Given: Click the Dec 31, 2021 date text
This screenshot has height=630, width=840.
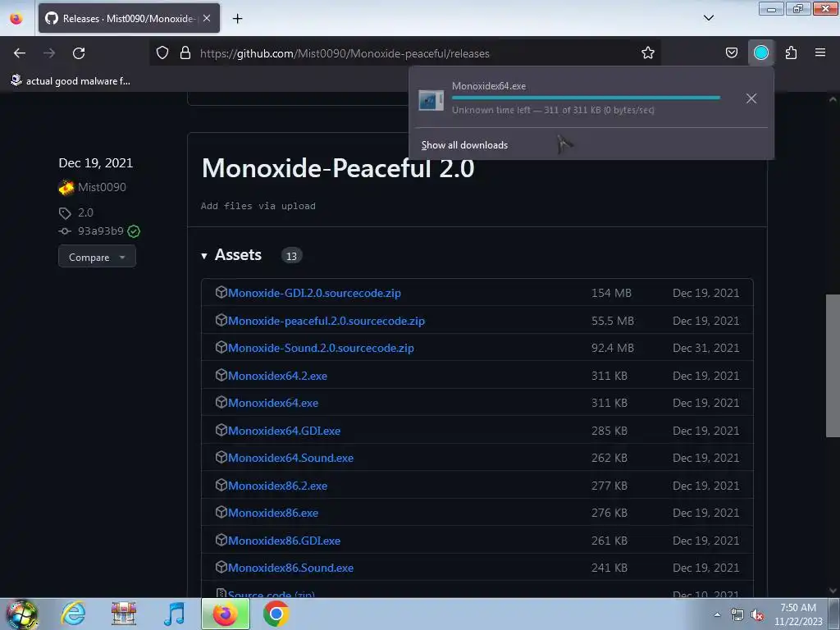Looking at the screenshot, I should click(x=705, y=348).
